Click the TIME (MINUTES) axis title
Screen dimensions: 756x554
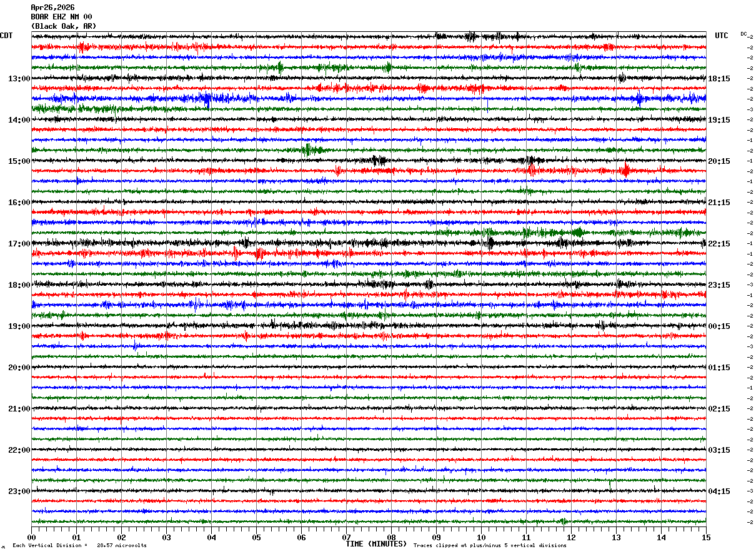click(376, 544)
